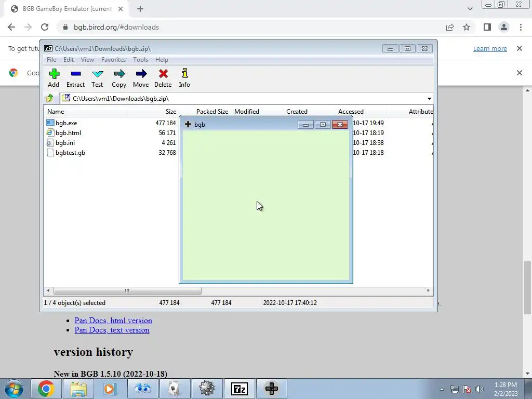Run the Test archive tool
The image size is (532, 399).
pos(97,78)
